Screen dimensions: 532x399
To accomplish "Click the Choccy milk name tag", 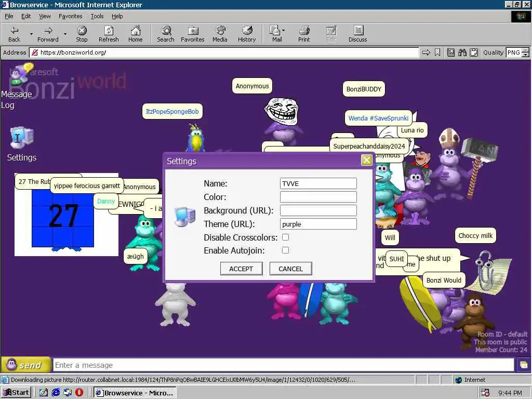I will click(475, 235).
